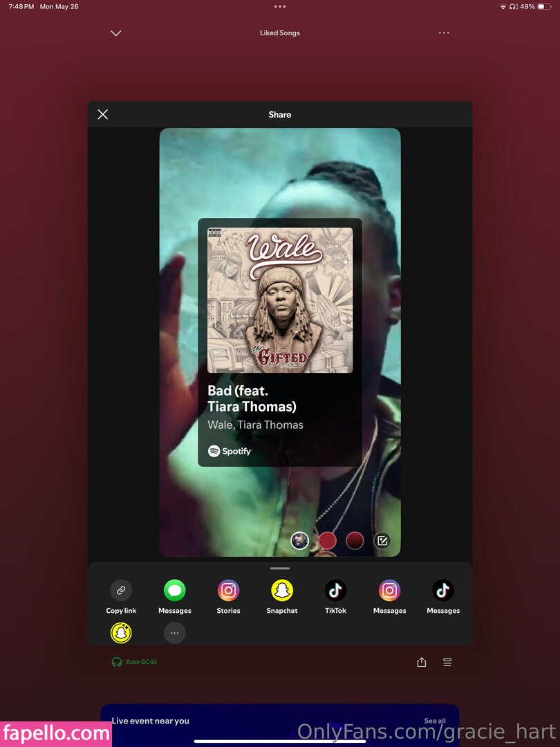Open Bose QC45 device picker
This screenshot has width=560, height=747.
click(x=135, y=662)
